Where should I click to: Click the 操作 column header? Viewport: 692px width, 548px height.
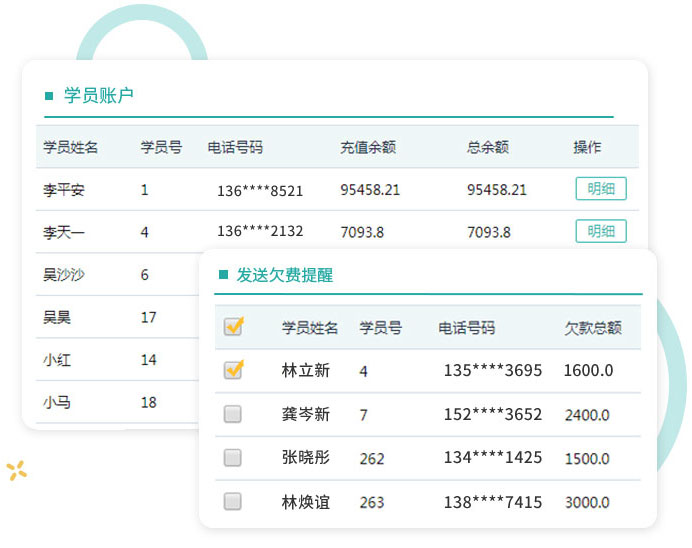(x=587, y=147)
